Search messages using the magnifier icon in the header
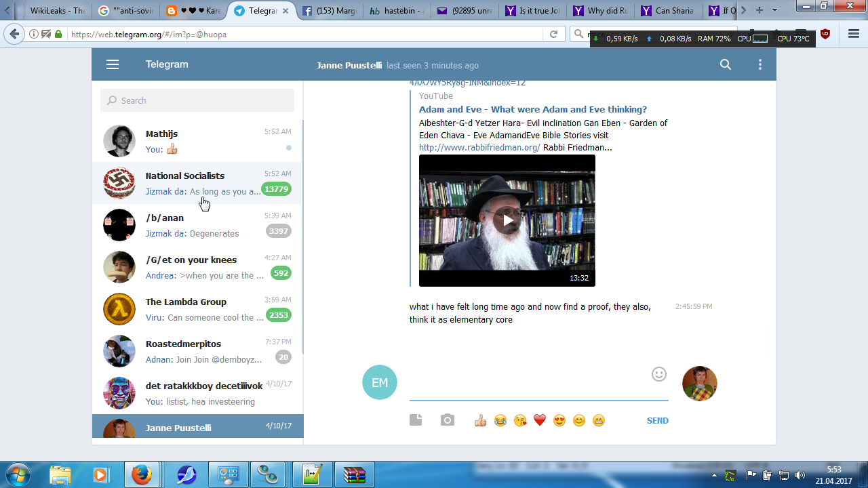868x488 pixels. pos(726,64)
